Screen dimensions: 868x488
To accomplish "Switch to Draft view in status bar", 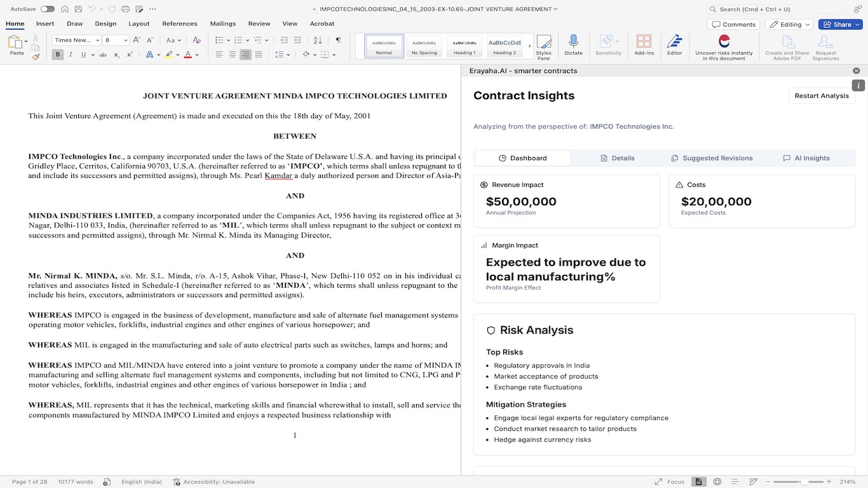I will pyautogui.click(x=754, y=482).
